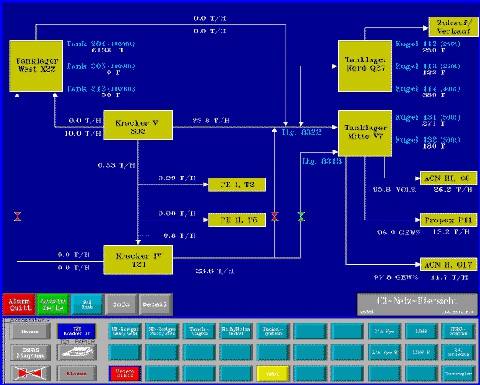Open the Kracker V unit block

(138, 125)
